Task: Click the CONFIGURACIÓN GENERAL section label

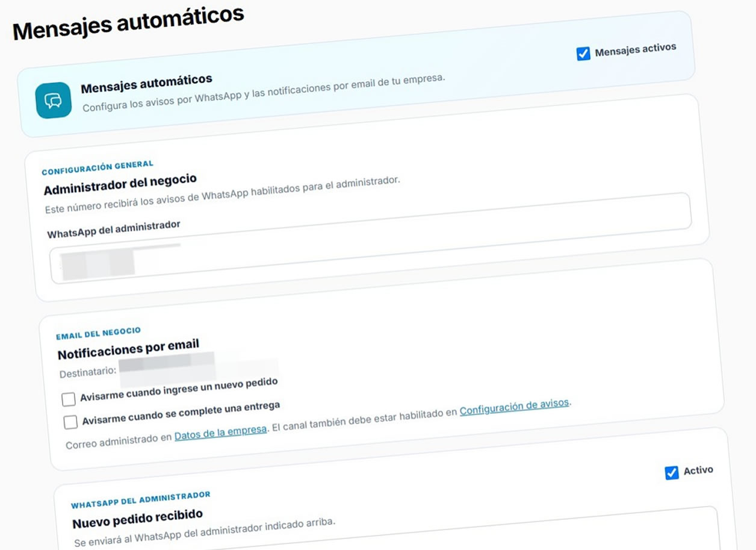Action: point(98,167)
